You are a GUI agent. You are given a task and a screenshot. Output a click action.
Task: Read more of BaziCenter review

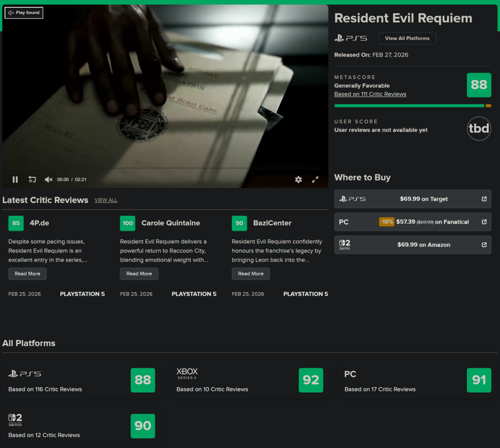[251, 274]
